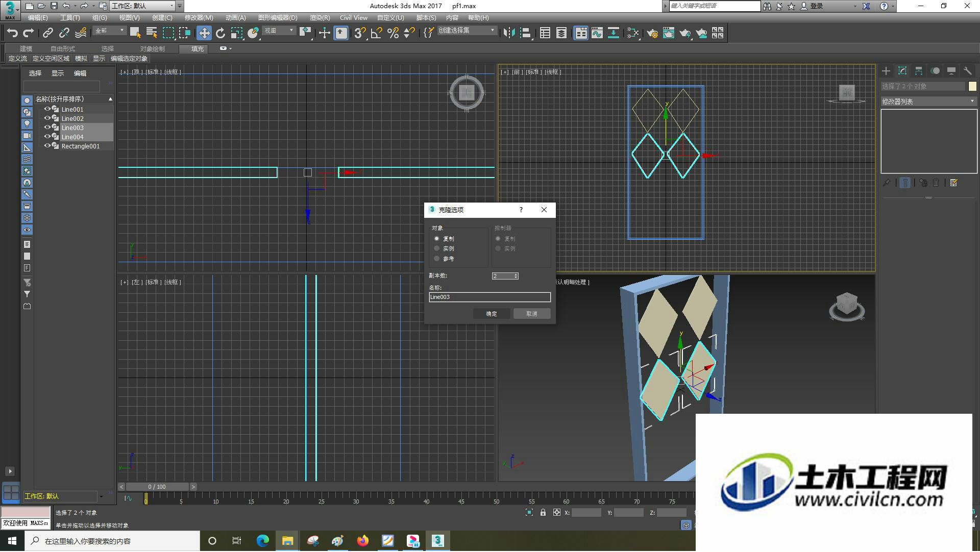Activate Select and Rotate tool
Screen dimensions: 980x552
(x=220, y=33)
